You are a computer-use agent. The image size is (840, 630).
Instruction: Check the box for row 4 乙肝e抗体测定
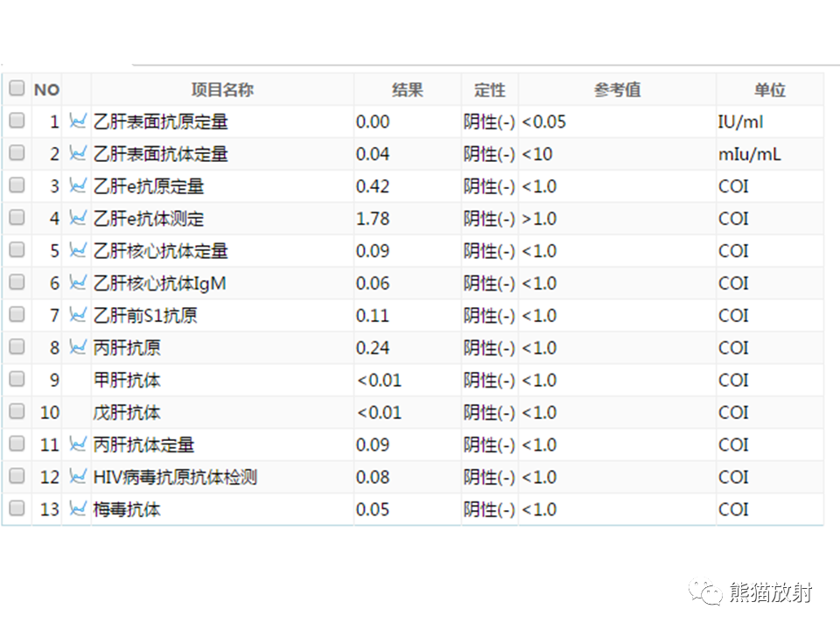pos(17,218)
